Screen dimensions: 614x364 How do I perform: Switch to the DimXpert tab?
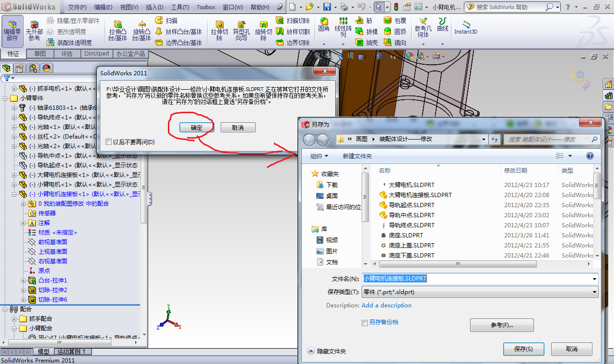(97, 54)
